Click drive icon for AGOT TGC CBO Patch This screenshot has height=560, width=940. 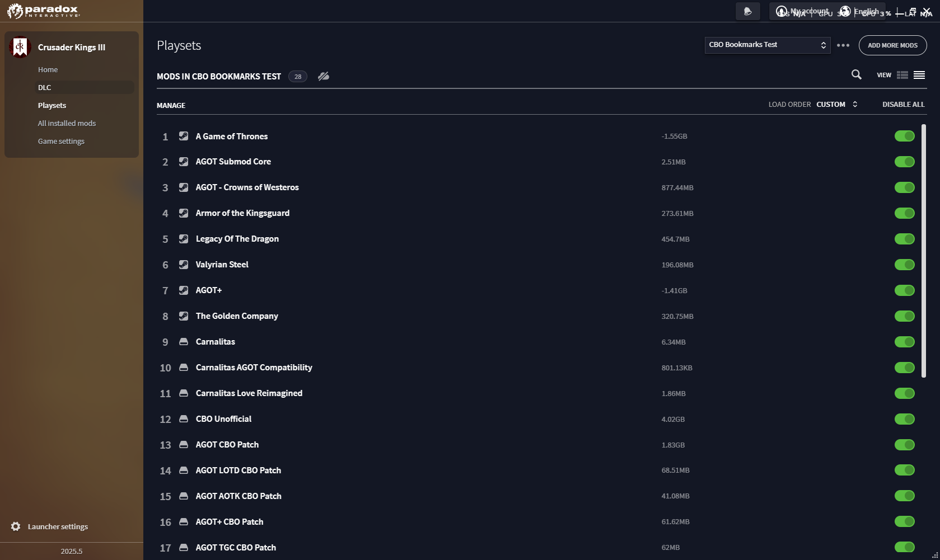[x=183, y=548]
